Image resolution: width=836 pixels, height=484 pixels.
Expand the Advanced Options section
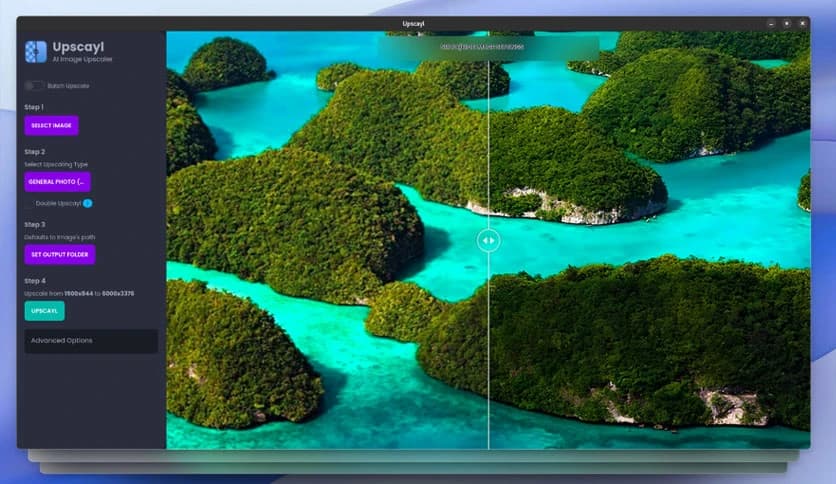pyautogui.click(x=91, y=341)
